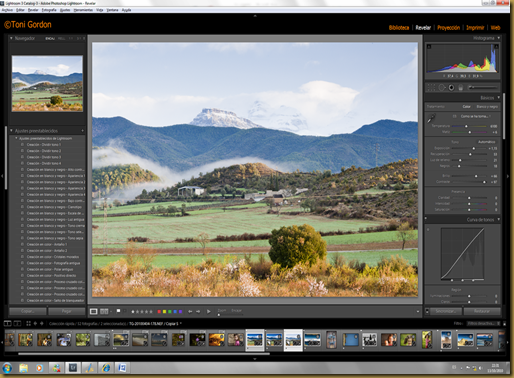Apply green color label
The height and width of the screenshot is (378, 514).
(170, 312)
